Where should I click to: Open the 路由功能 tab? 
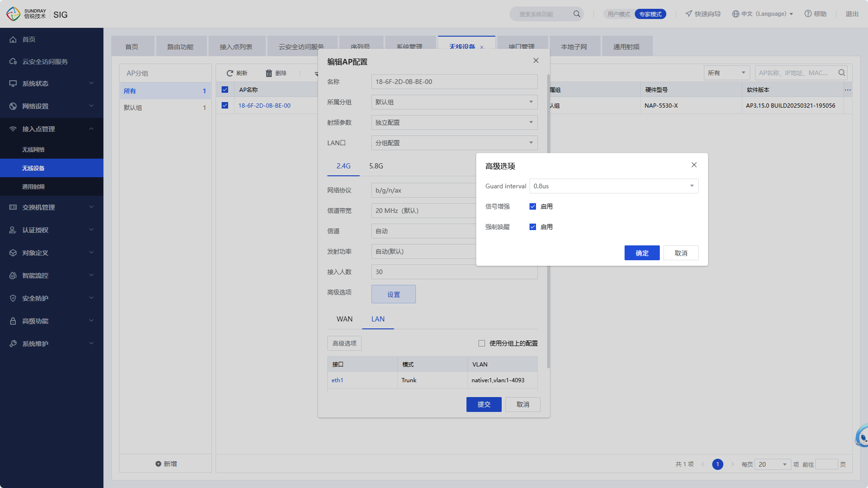[180, 46]
